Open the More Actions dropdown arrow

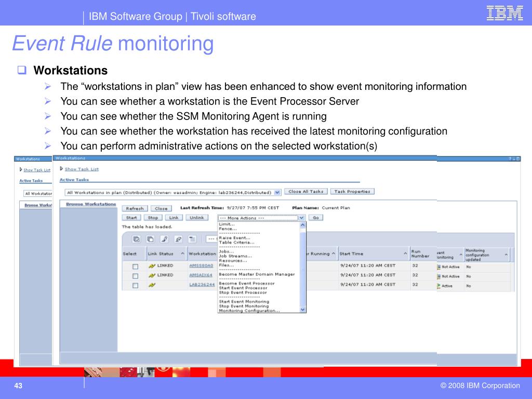click(x=301, y=218)
